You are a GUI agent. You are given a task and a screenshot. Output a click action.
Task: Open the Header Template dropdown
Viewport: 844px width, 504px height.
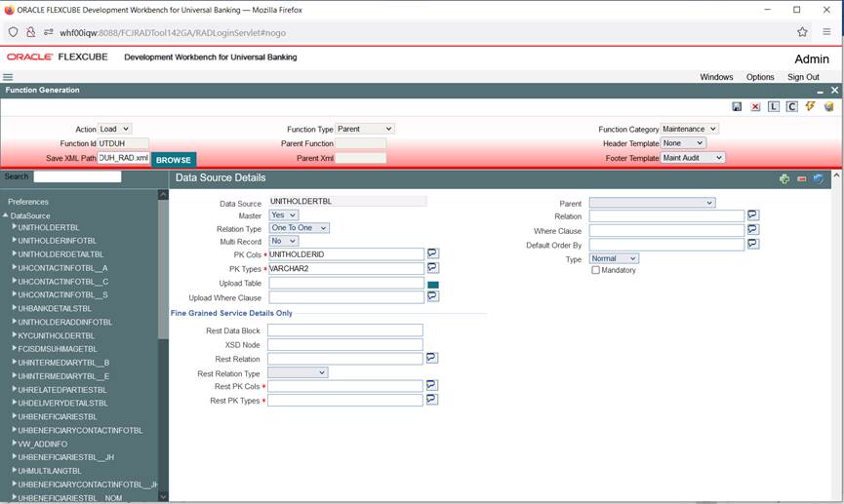[x=683, y=143]
